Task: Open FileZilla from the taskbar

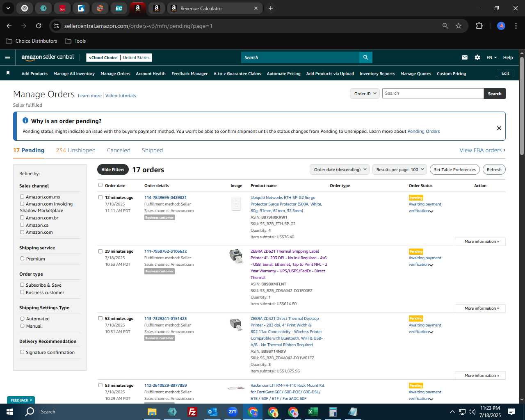Action: pyautogui.click(x=192, y=412)
